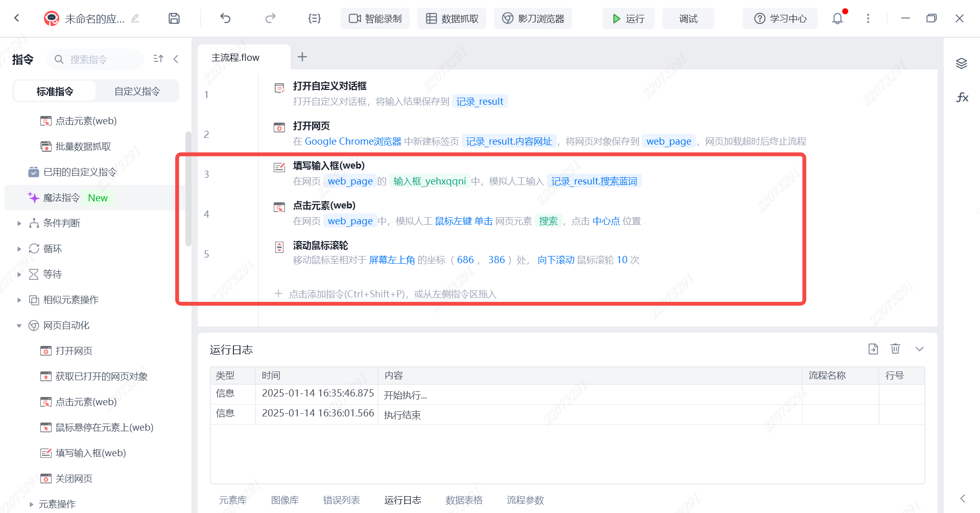Select the 标准指令 toggle
Screen dimensions: 980x513
click(55, 91)
